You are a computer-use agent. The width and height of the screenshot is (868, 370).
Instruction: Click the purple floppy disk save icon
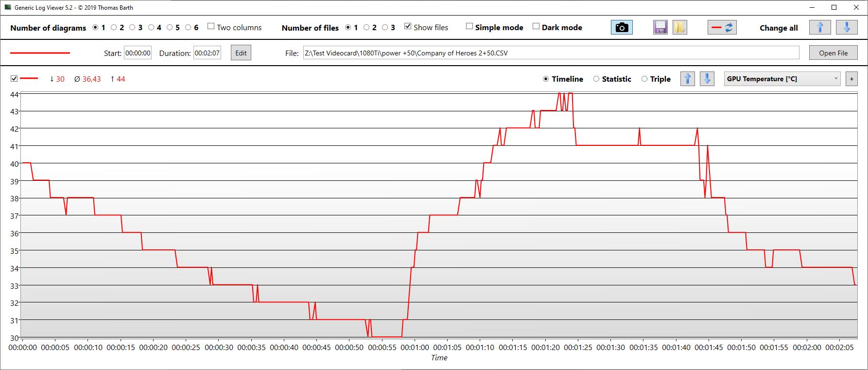coord(660,28)
